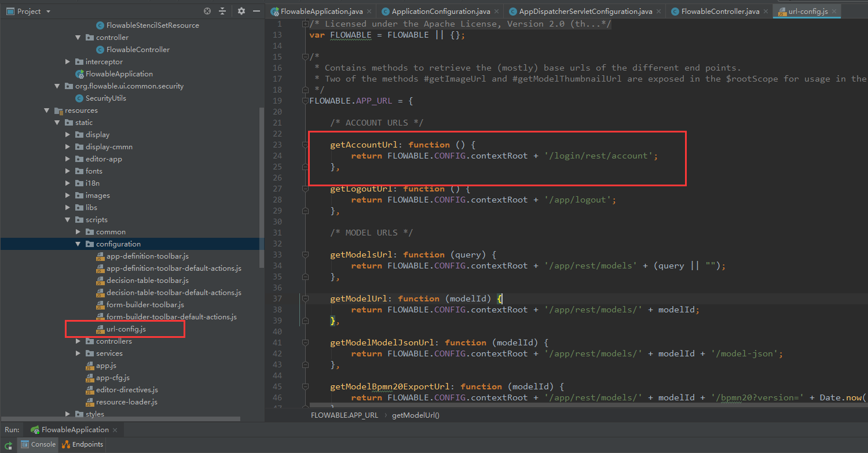
Task: Collapse the resources folder arrow
Action: click(47, 111)
